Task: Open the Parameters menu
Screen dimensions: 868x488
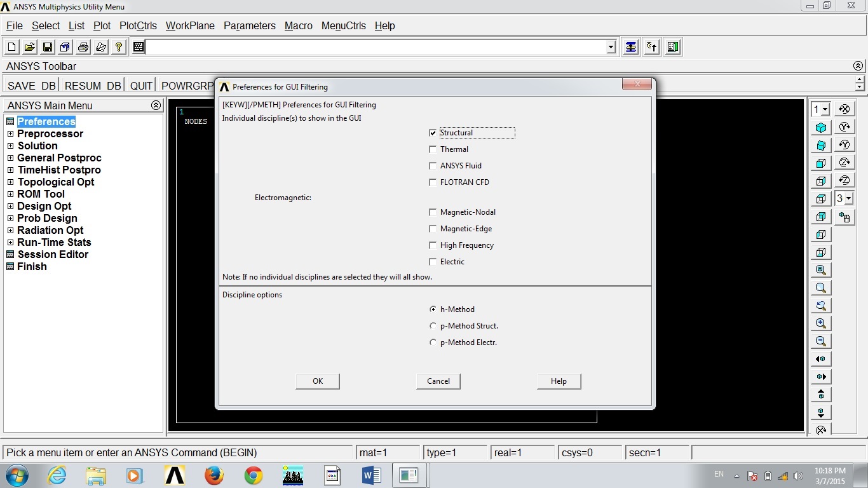Action: [250, 26]
